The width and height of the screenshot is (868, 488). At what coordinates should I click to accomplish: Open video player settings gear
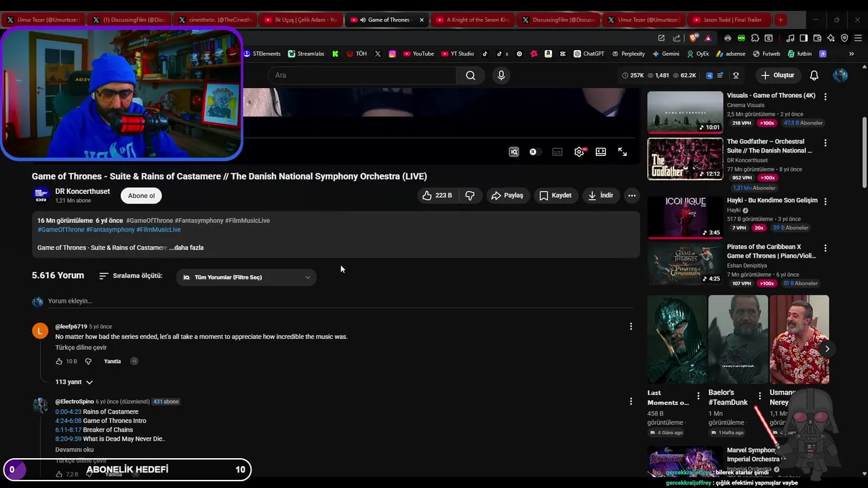pos(579,152)
